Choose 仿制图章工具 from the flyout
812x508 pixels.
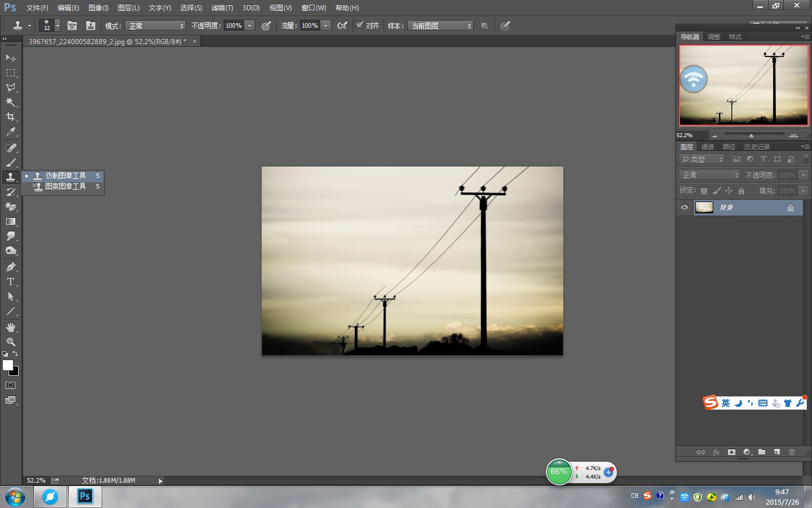click(x=63, y=176)
